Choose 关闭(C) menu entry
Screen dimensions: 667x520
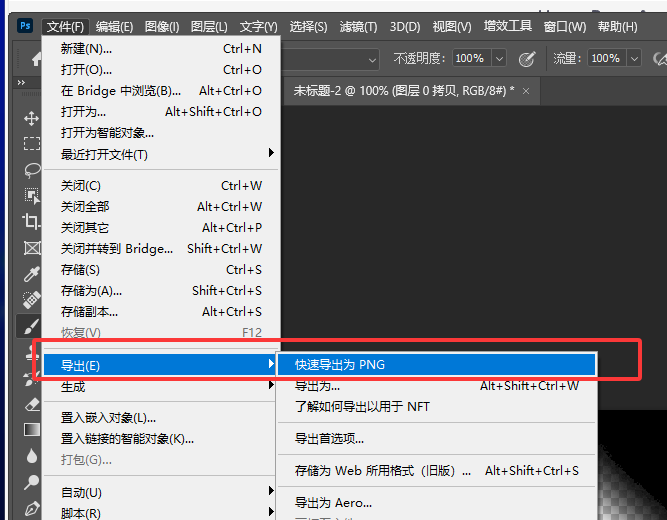162,186
